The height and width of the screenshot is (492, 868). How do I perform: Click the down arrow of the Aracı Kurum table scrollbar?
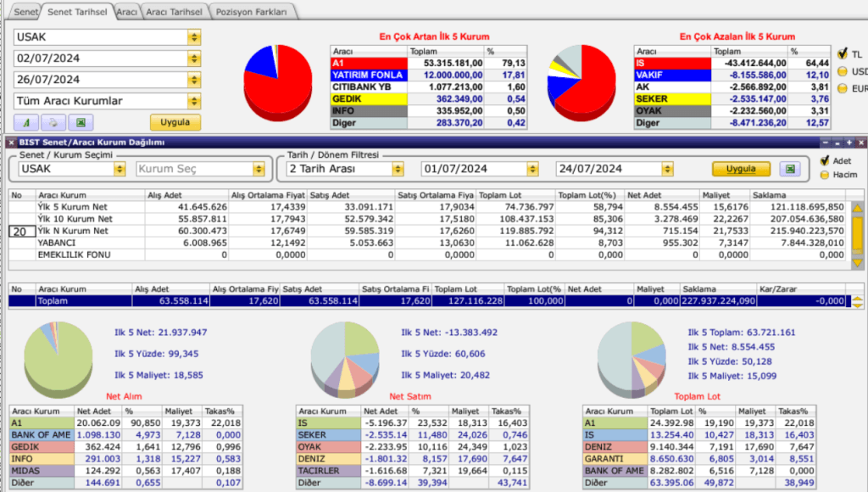coord(857,263)
